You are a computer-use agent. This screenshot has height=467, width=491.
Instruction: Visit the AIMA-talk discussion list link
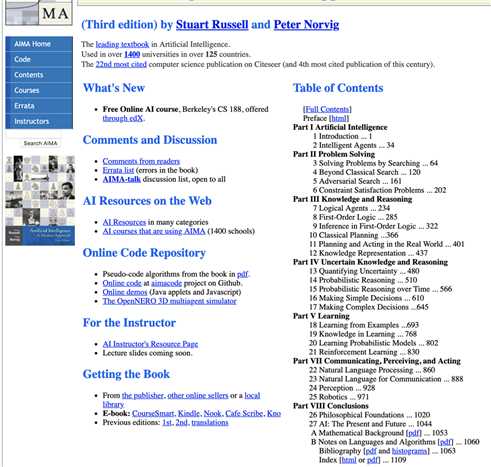(x=122, y=179)
